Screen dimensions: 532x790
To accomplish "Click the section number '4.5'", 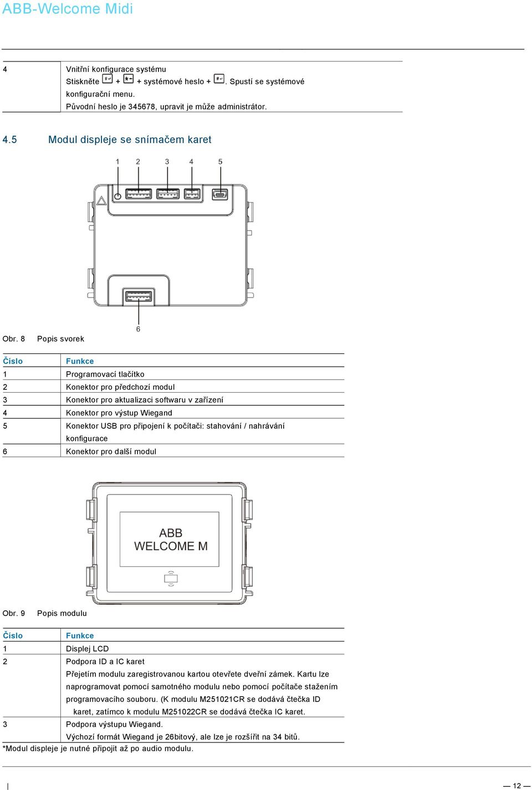I will 9,140.
